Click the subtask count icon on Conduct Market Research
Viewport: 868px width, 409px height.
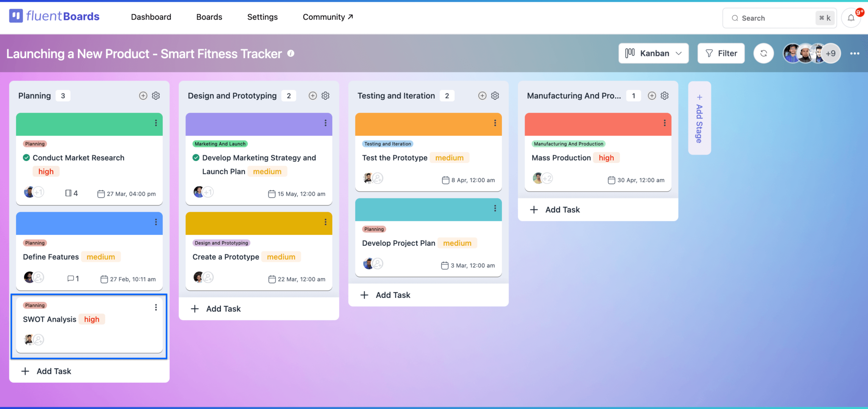69,193
